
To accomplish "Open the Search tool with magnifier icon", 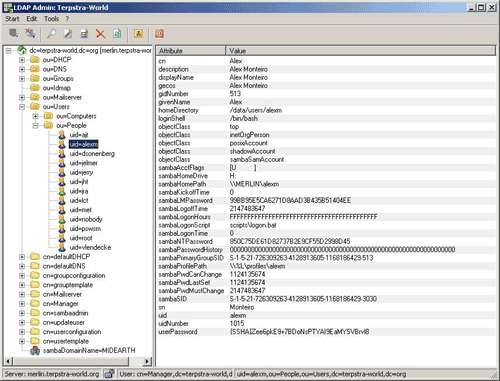I will (x=51, y=33).
